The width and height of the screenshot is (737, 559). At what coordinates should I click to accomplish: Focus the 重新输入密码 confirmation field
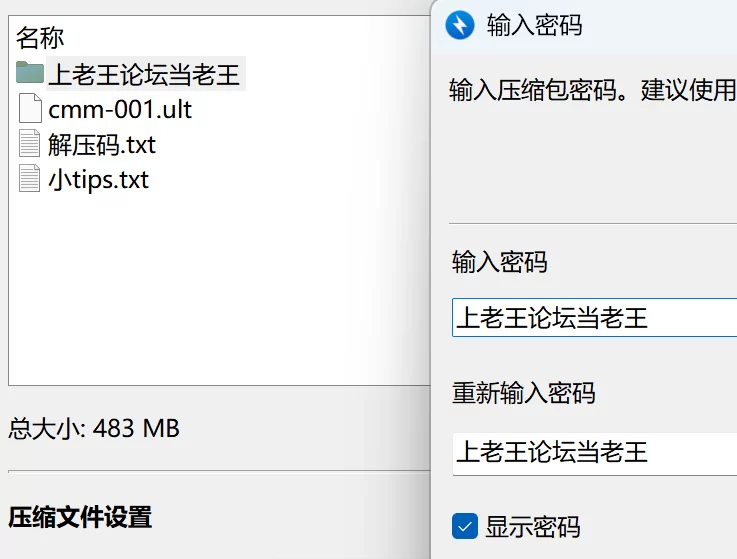(595, 453)
